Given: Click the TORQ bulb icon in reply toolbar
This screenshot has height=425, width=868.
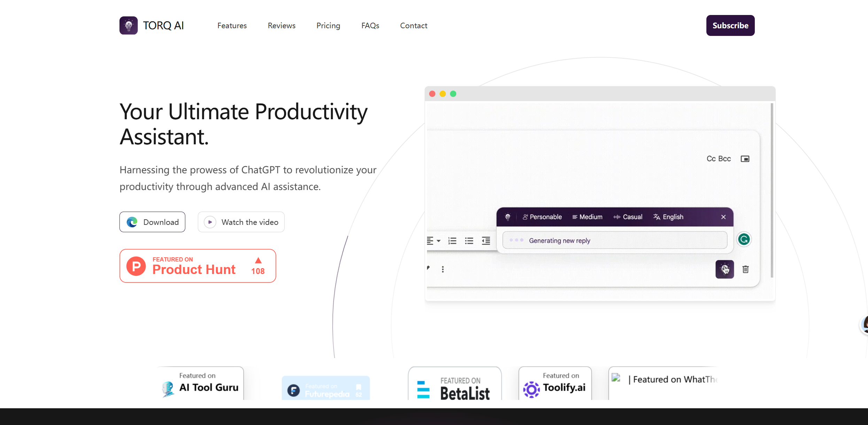Looking at the screenshot, I should [508, 217].
